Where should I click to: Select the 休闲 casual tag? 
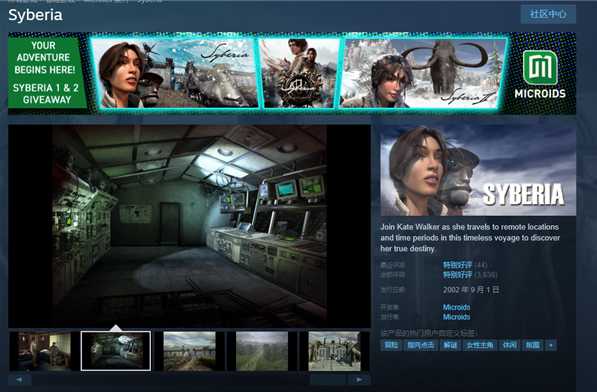pyautogui.click(x=509, y=345)
